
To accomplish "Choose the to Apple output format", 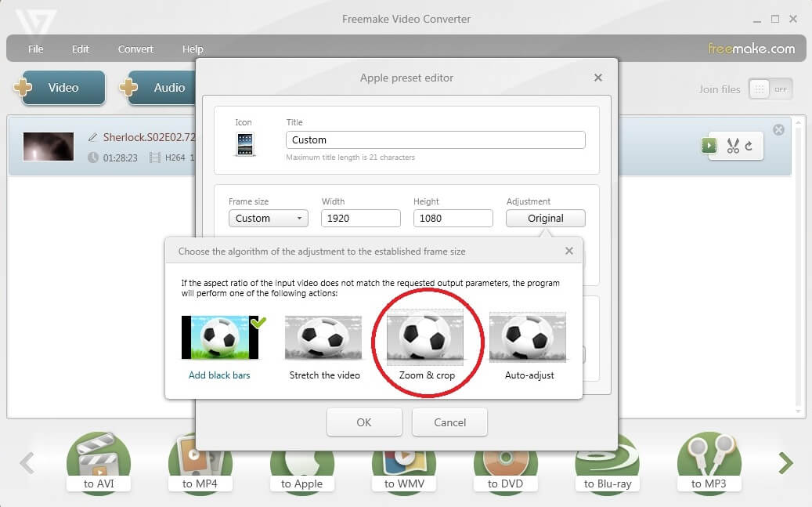I will 301,472.
